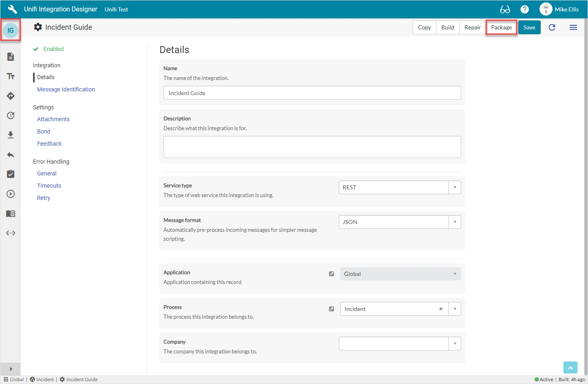Screen dimensions: 588x384
Task: Click the play circle sidebar icon
Action: tap(11, 194)
